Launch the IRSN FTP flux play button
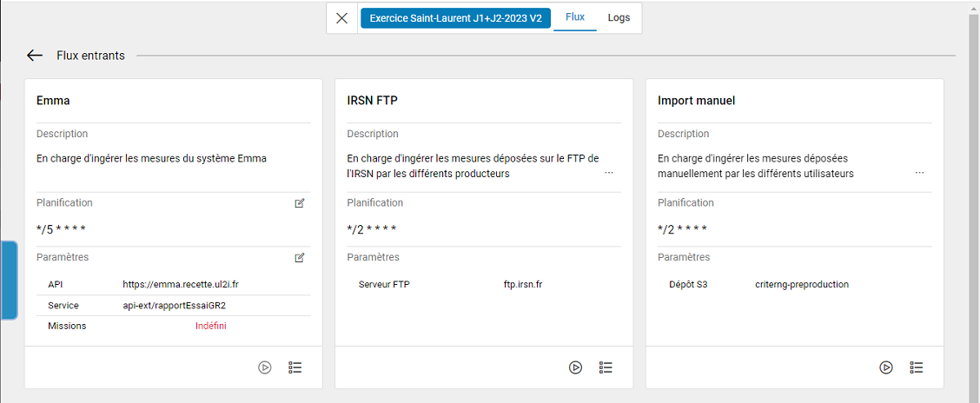 click(575, 367)
